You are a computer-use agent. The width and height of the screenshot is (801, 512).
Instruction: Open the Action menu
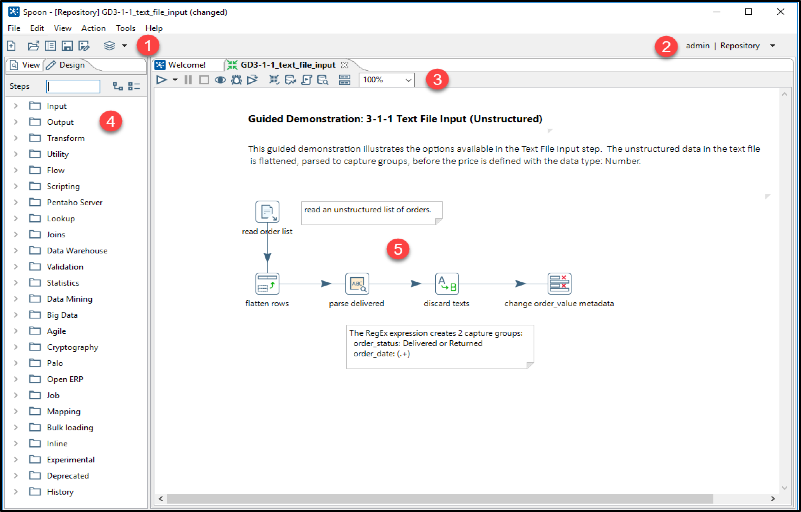[x=93, y=28]
